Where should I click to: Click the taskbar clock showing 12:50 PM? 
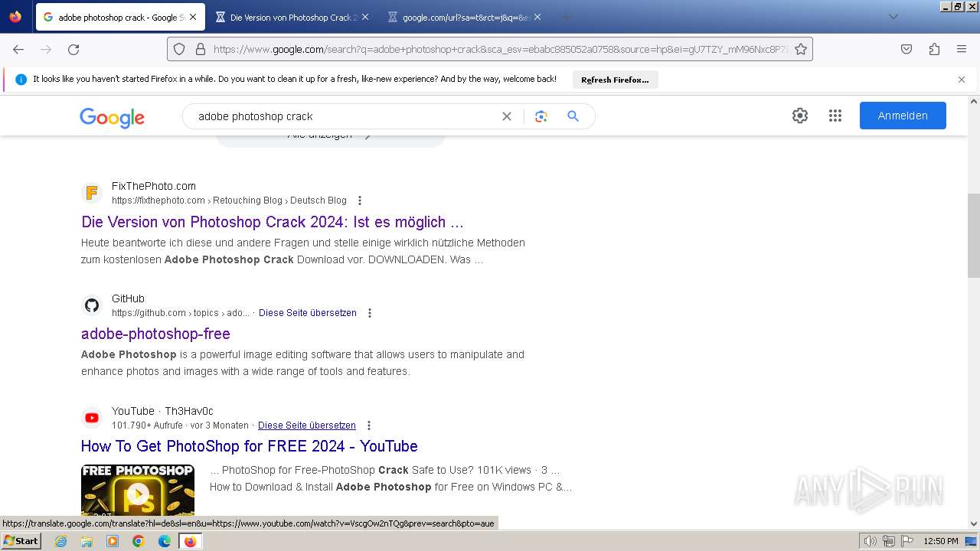pyautogui.click(x=941, y=541)
